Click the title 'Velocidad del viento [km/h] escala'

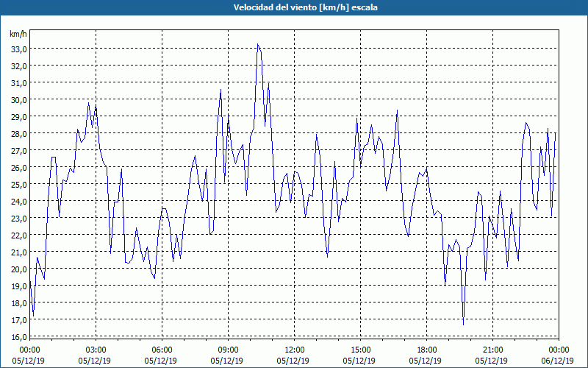coord(305,7)
